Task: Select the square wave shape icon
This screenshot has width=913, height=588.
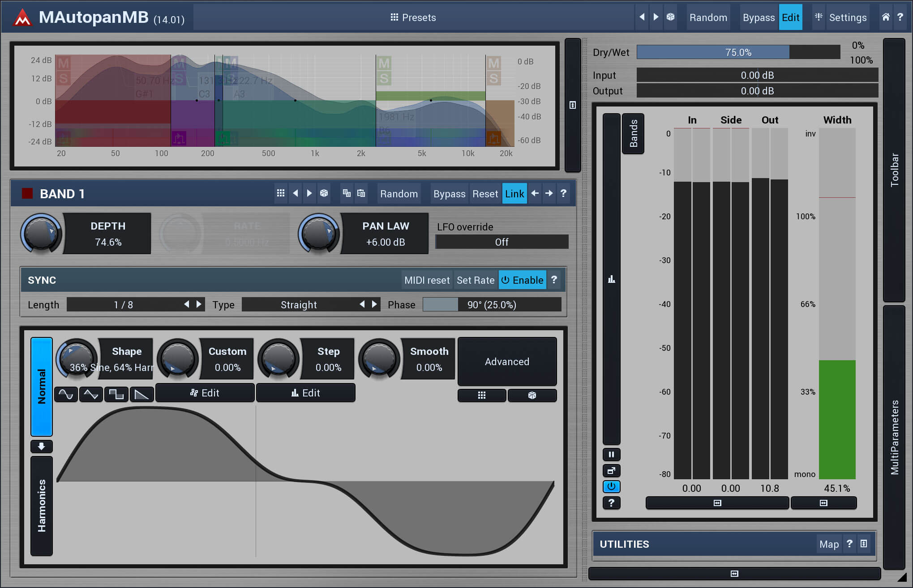Action: pyautogui.click(x=116, y=394)
